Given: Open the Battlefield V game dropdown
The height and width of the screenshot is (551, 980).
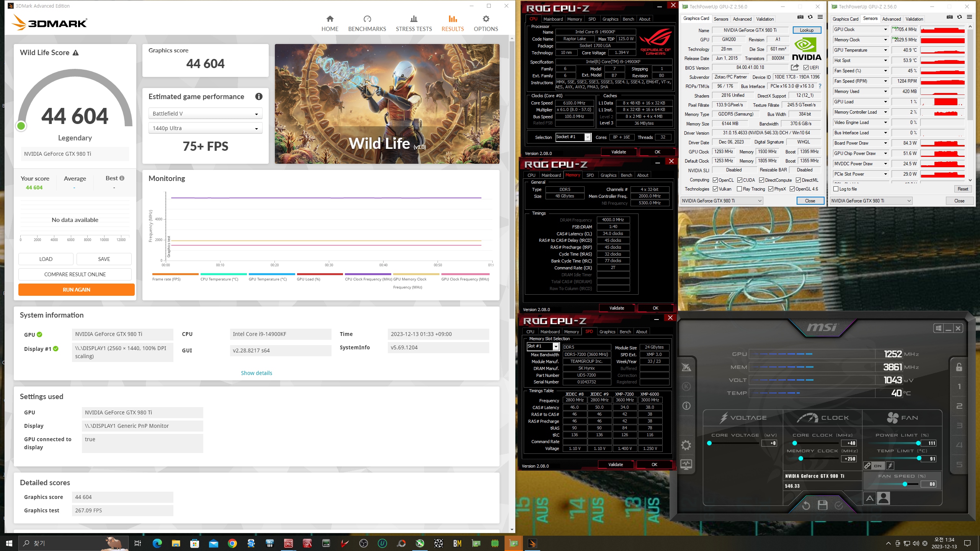Looking at the screenshot, I should (205, 114).
